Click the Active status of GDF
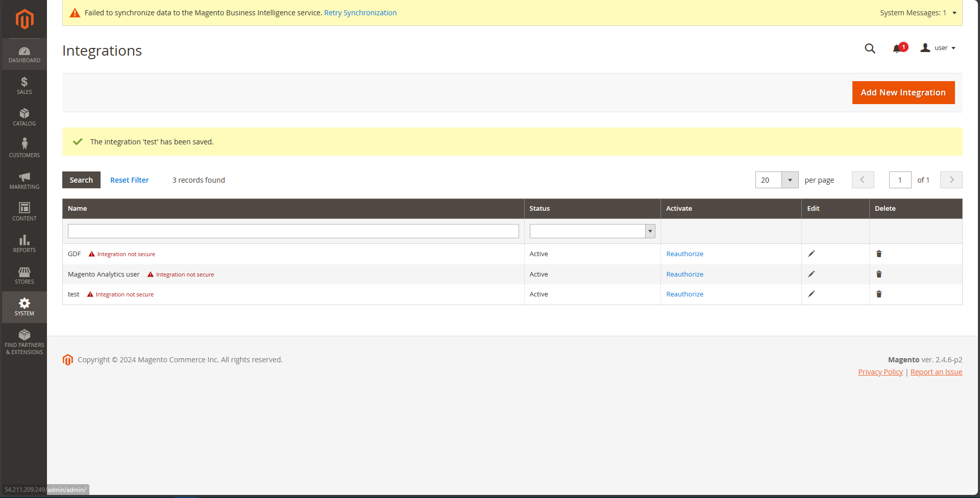This screenshot has width=980, height=498. (x=538, y=254)
